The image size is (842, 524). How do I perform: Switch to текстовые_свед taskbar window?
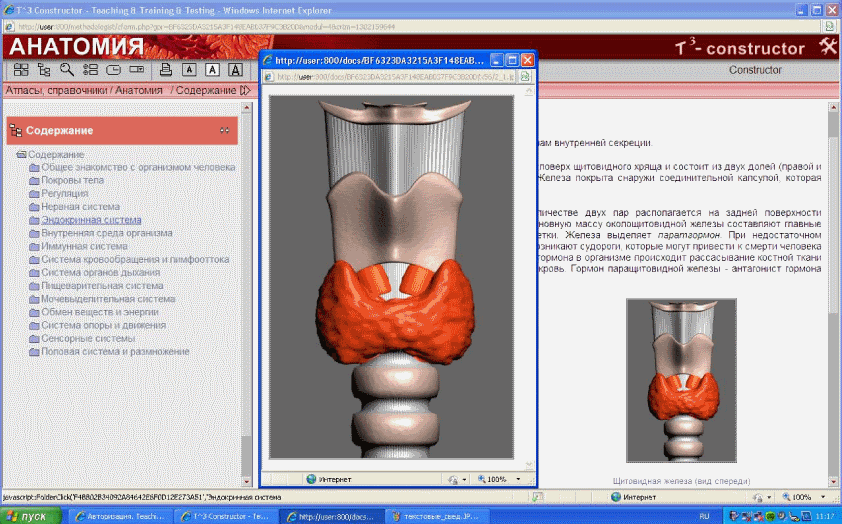430,516
